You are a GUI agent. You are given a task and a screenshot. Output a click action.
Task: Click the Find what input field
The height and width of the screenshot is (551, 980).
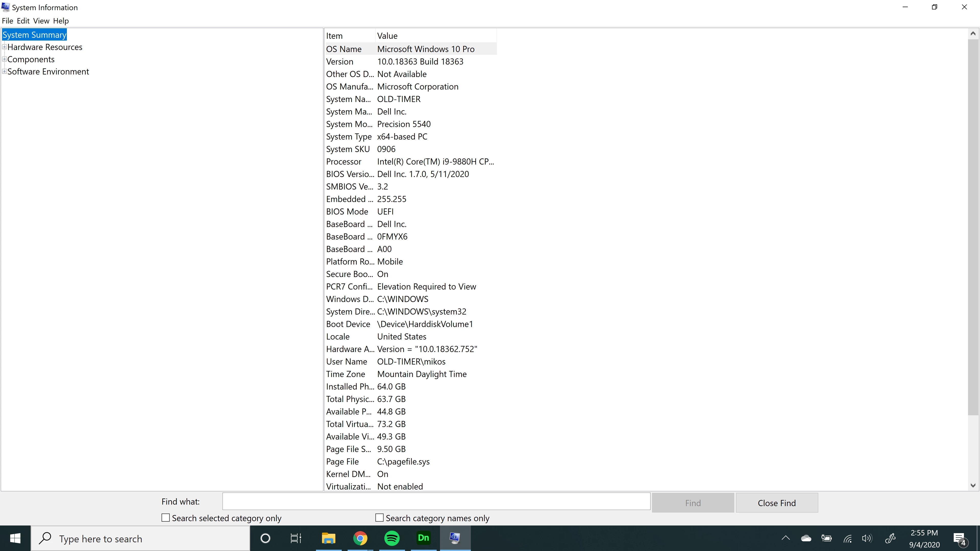click(436, 502)
